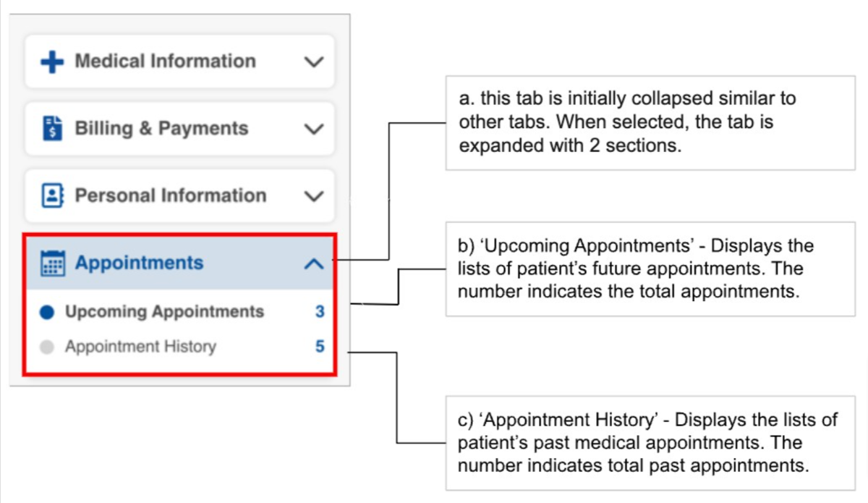Click the Billing & Payments invoice icon
868x503 pixels.
[52, 129]
